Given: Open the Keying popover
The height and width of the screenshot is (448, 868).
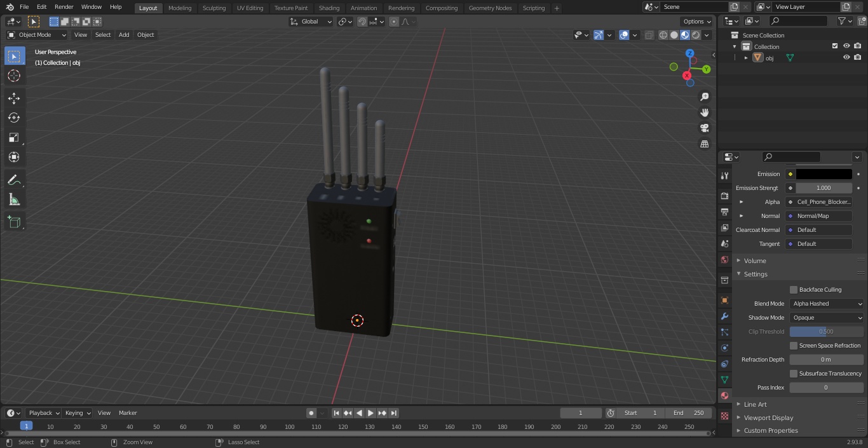Looking at the screenshot, I should pyautogui.click(x=78, y=413).
